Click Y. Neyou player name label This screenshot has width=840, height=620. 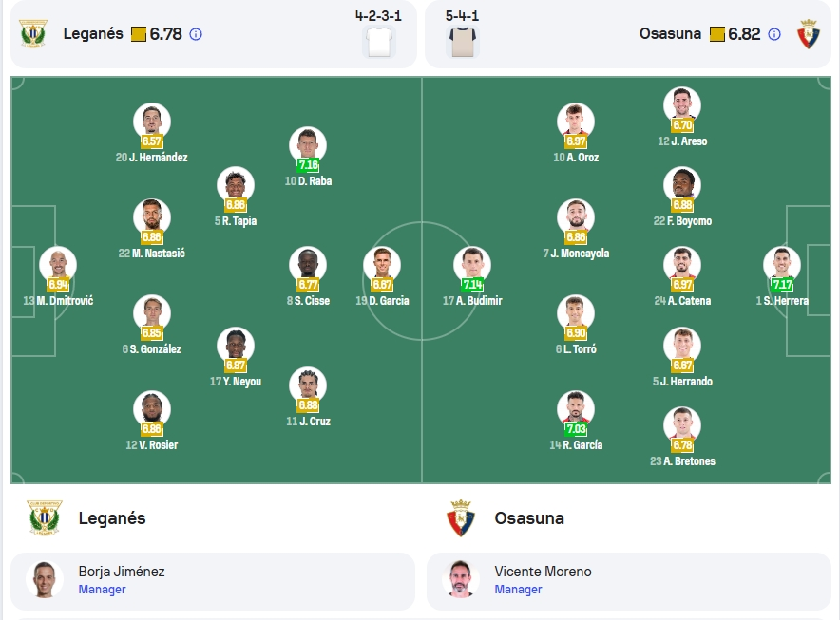[x=235, y=381]
